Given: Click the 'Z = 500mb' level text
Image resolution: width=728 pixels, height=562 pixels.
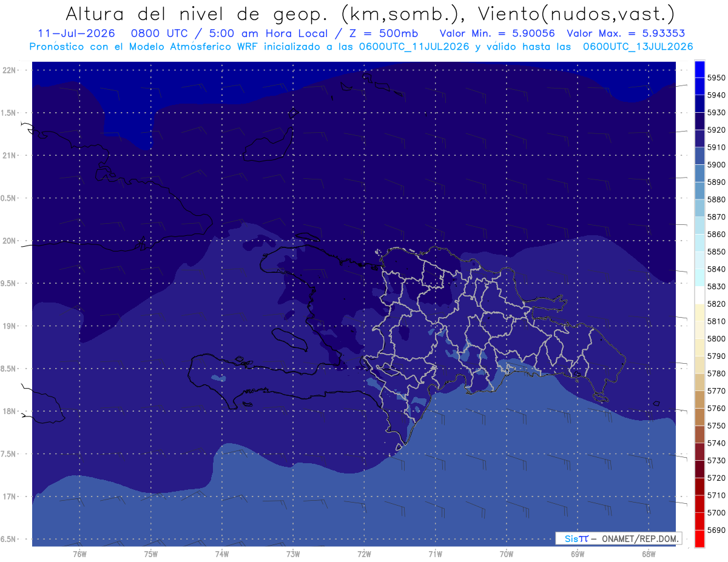Looking at the screenshot, I should [x=384, y=33].
